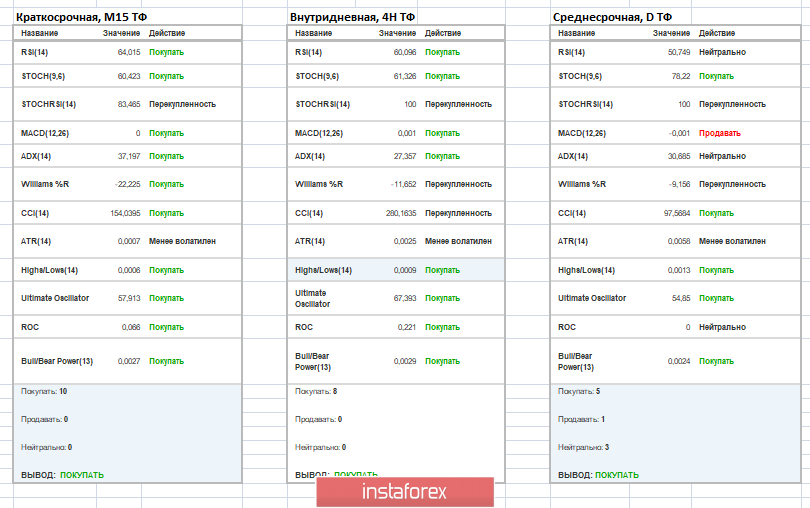Viewport: 810px width, 508px height.
Task: Click CCI(14) value 154,0395
Action: (x=125, y=213)
